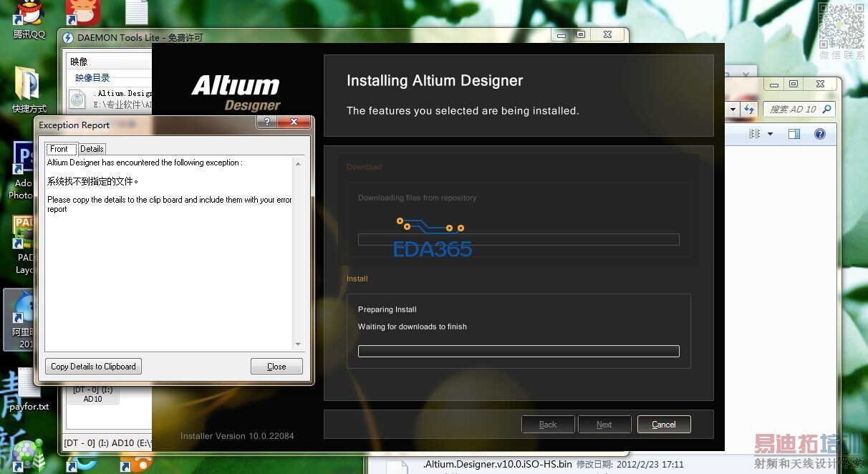Click the change view icon in Explorer
Screen dimensions: 868x474
coord(754,134)
